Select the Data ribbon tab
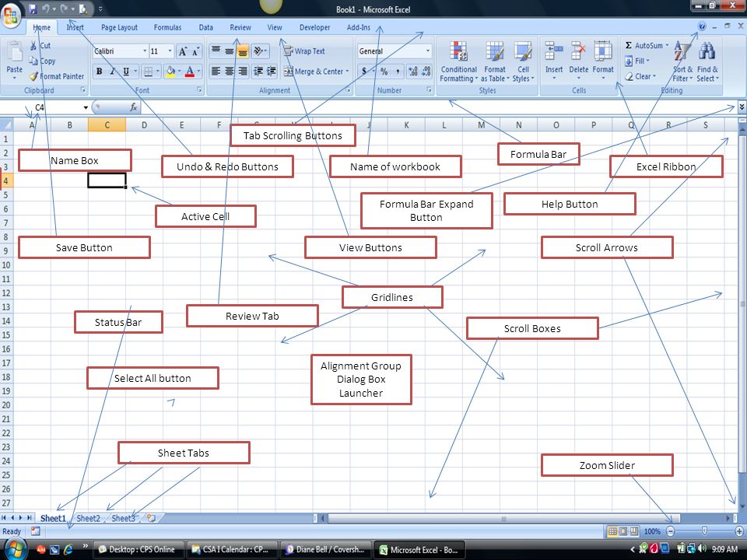The height and width of the screenshot is (560, 747). [205, 28]
